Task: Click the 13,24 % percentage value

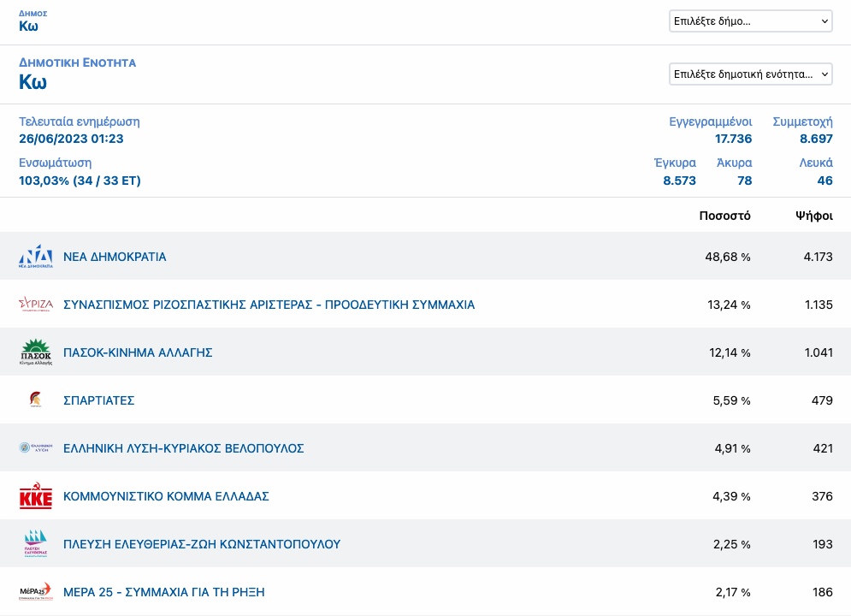Action: point(729,305)
